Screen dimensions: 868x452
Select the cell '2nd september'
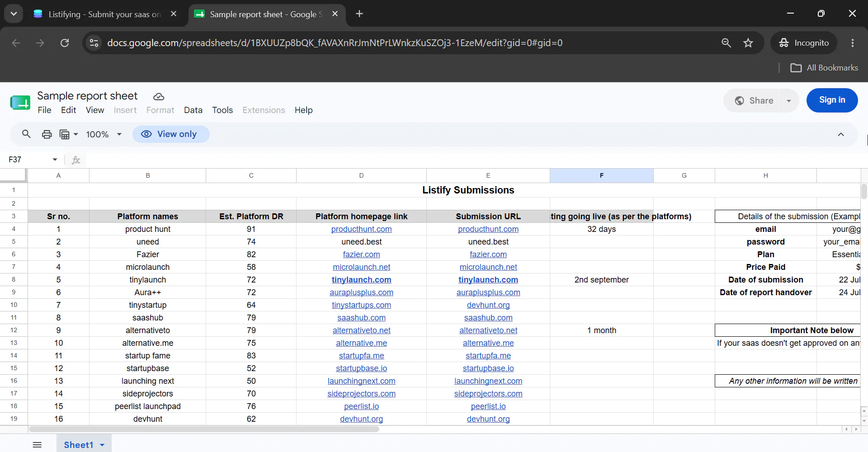[x=601, y=280]
